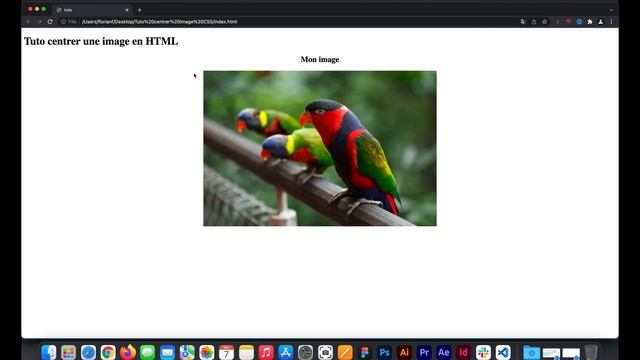Image resolution: width=640 pixels, height=360 pixels.
Task: Click the blue circular extension icon
Action: 579,22
